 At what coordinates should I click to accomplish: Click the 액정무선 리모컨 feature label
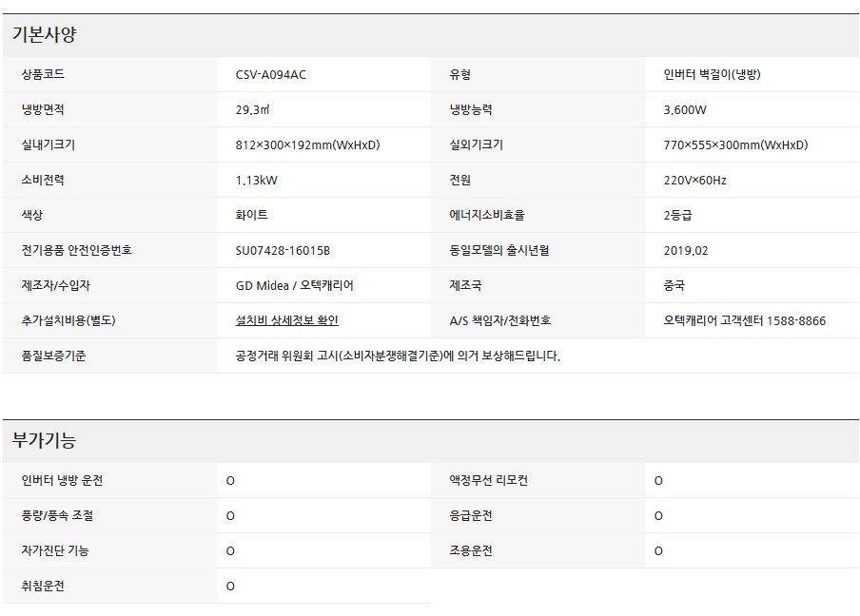[488, 481]
